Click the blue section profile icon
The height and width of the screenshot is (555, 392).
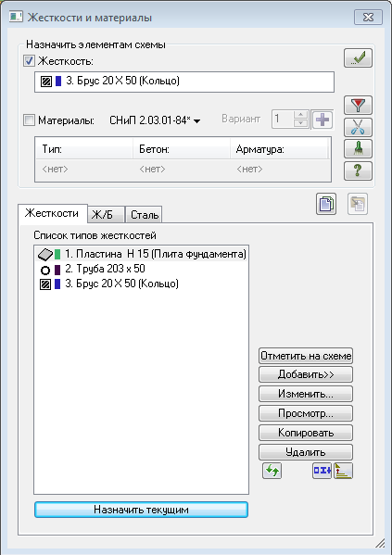pos(322,471)
